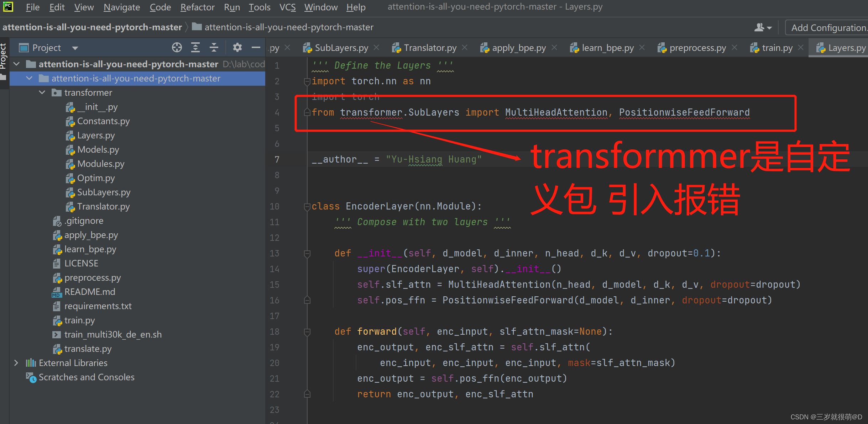Open the Code menu
868x424 pixels.
click(x=160, y=7)
